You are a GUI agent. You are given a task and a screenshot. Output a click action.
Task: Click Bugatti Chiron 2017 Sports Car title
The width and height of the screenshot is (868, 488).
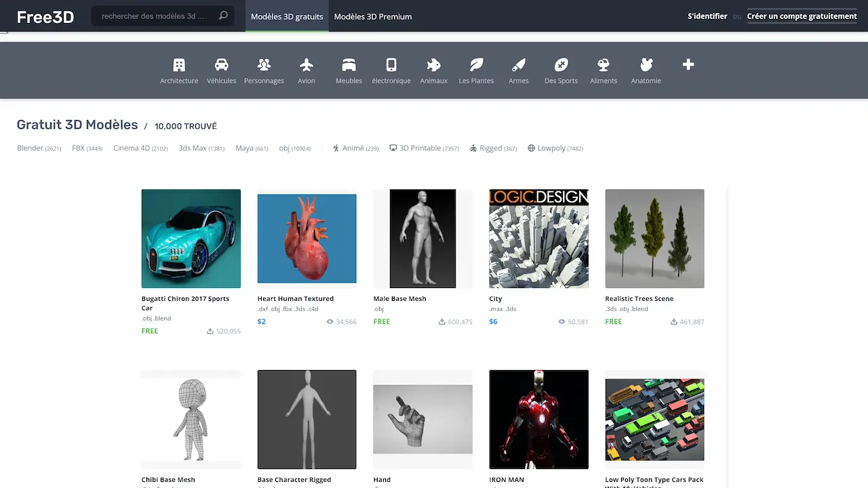click(185, 303)
